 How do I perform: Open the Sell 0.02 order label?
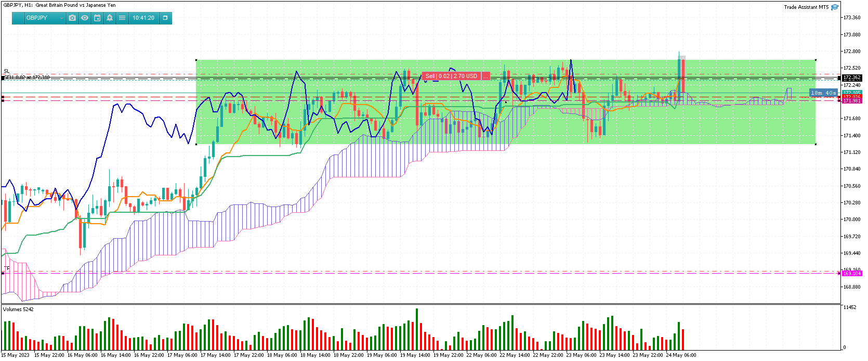(451, 76)
